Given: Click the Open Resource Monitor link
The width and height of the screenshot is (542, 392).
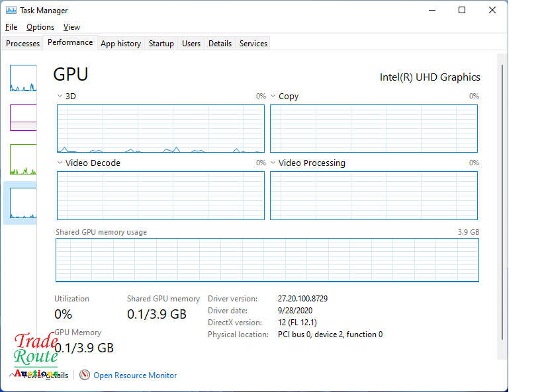Looking at the screenshot, I should [x=135, y=375].
